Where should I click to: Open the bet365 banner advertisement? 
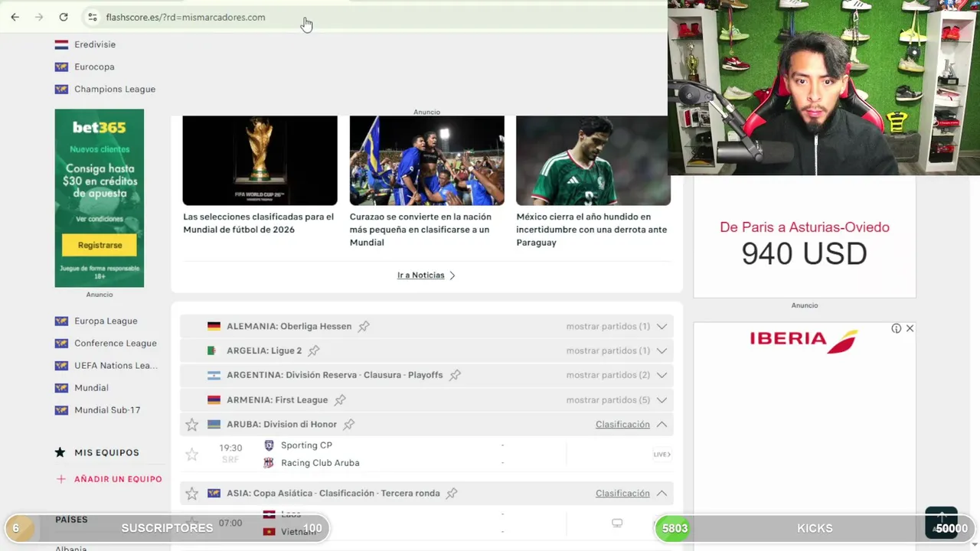pos(100,198)
